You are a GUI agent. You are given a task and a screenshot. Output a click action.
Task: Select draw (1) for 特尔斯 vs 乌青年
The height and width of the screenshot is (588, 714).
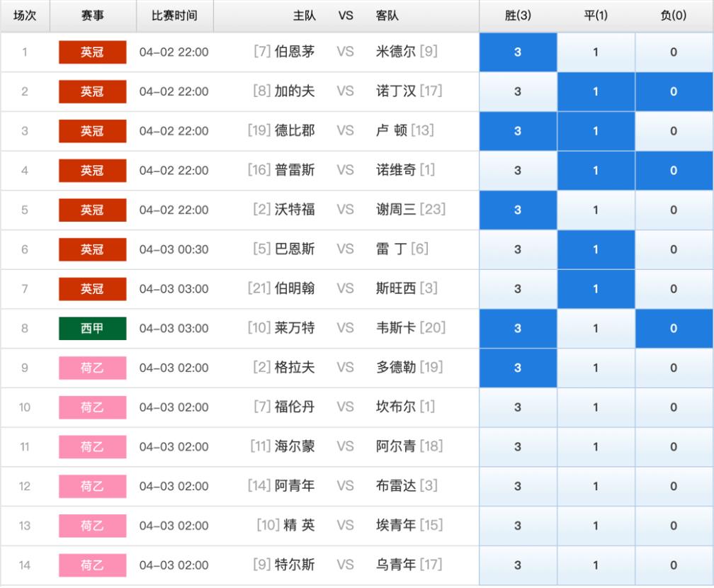point(596,565)
